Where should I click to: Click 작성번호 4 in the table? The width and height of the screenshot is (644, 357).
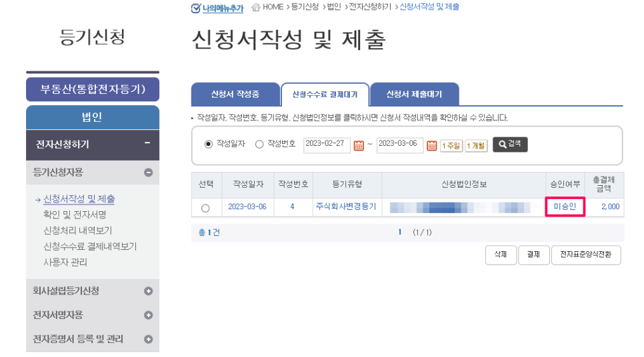[293, 207]
